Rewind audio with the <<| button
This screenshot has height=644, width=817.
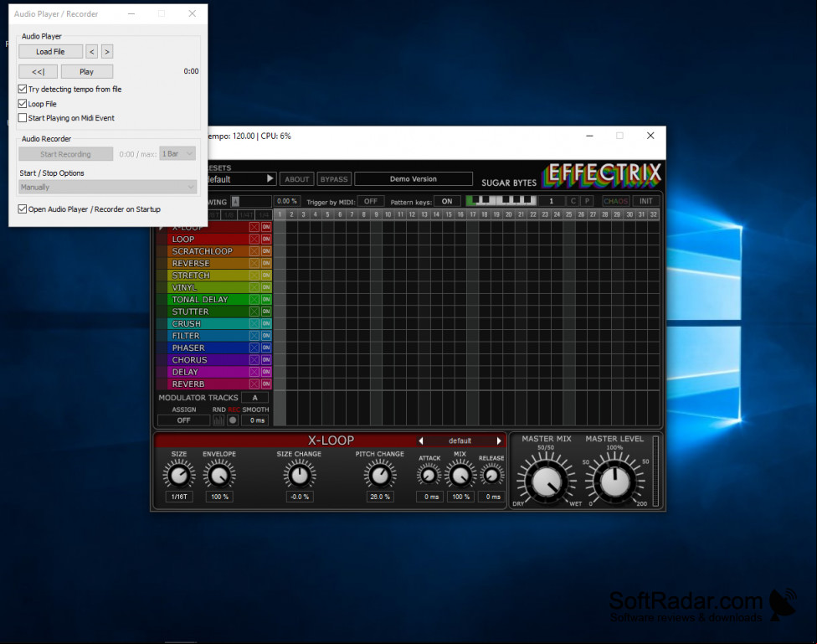pos(38,71)
